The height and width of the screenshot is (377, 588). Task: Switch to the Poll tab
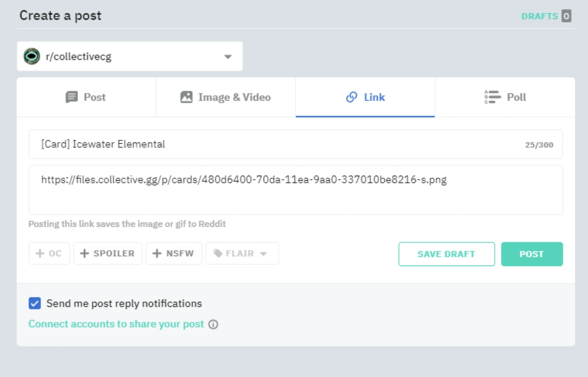(505, 97)
